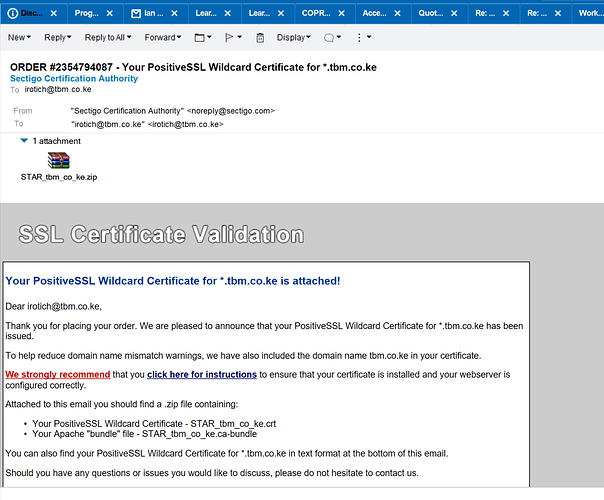Click the move to folder icon
Viewport: 604px width, 500px height.
pos(199,37)
